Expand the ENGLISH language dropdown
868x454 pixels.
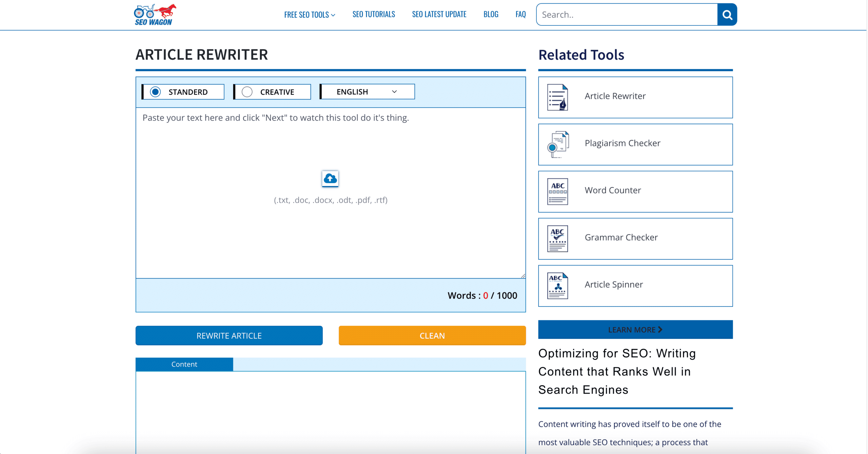click(x=367, y=92)
